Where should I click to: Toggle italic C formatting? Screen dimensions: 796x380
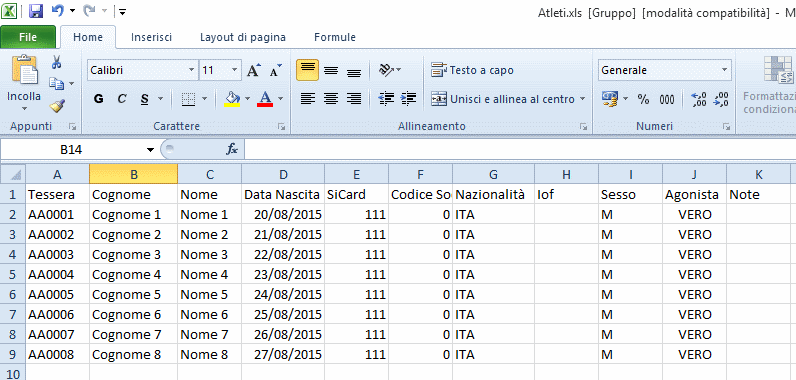121,99
